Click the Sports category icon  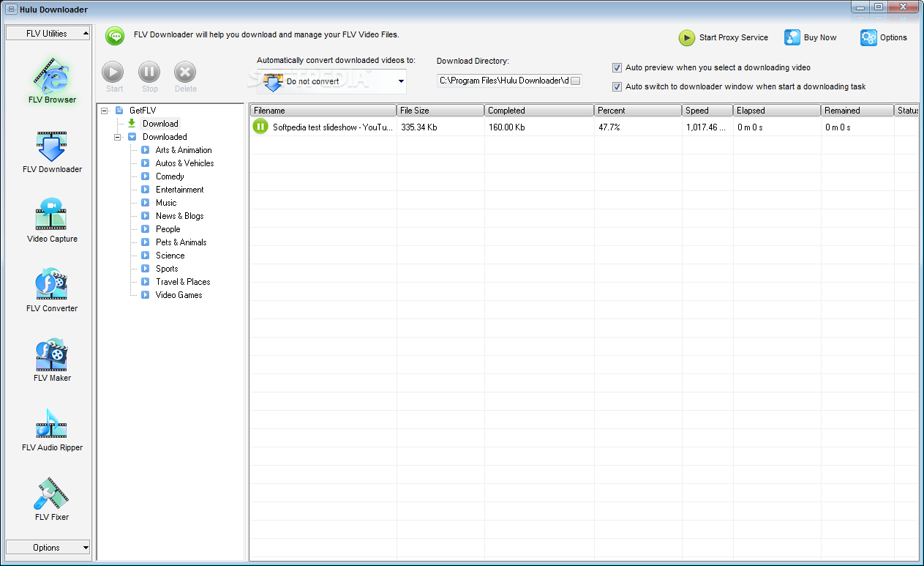click(145, 269)
